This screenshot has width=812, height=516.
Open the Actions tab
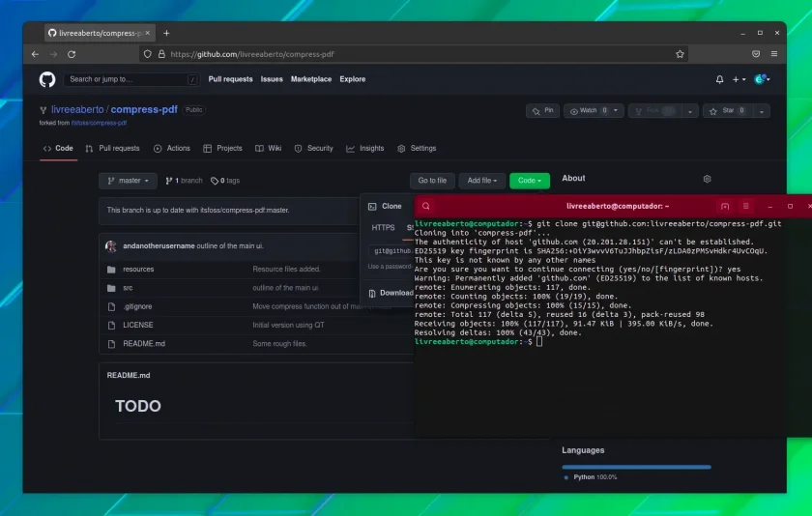[172, 149]
